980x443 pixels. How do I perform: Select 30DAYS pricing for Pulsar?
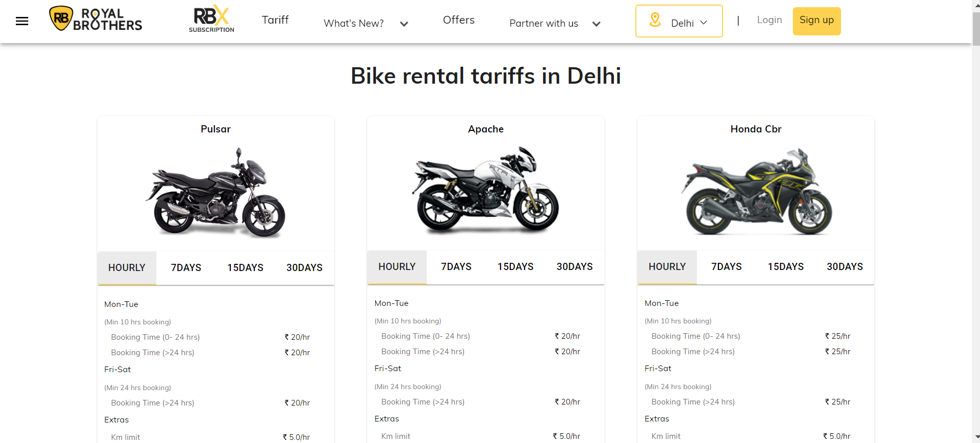tap(304, 267)
